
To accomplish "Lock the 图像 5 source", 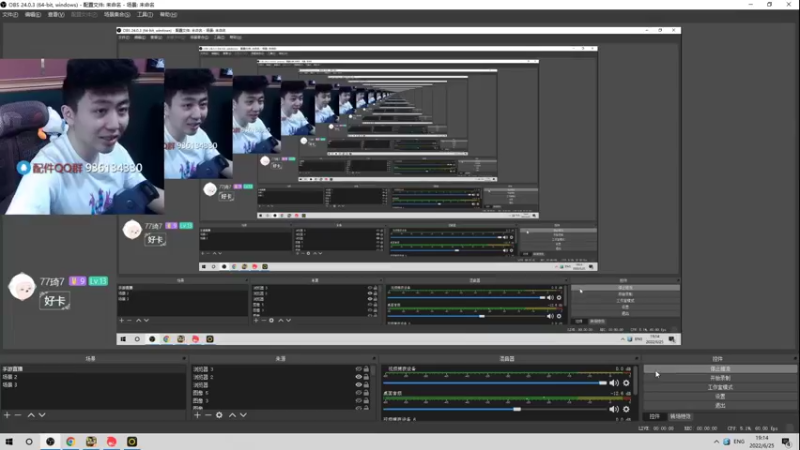I will 366,393.
